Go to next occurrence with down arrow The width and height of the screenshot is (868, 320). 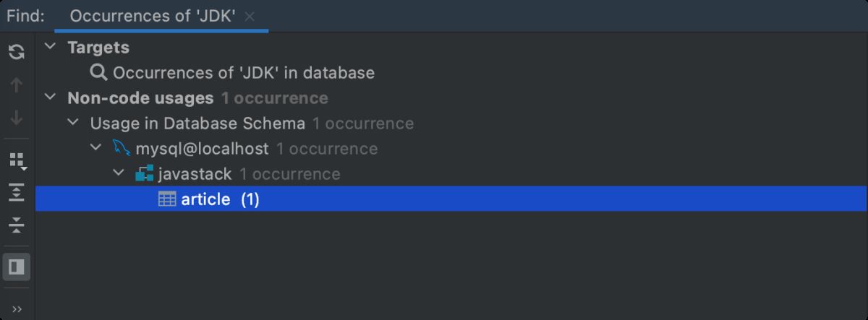click(17, 118)
